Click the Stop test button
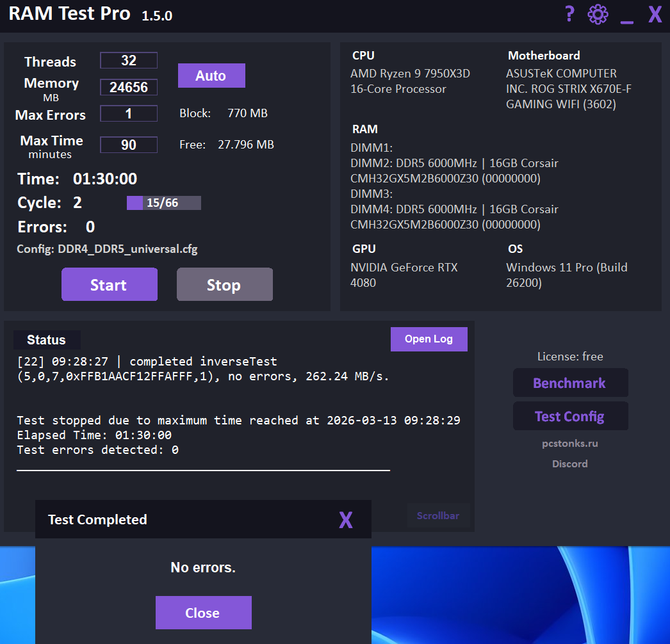 coord(225,284)
